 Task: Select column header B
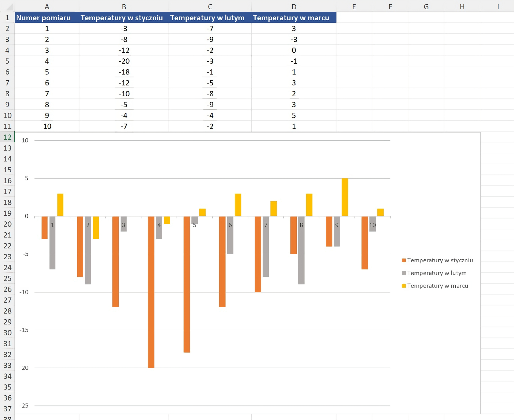click(124, 7)
